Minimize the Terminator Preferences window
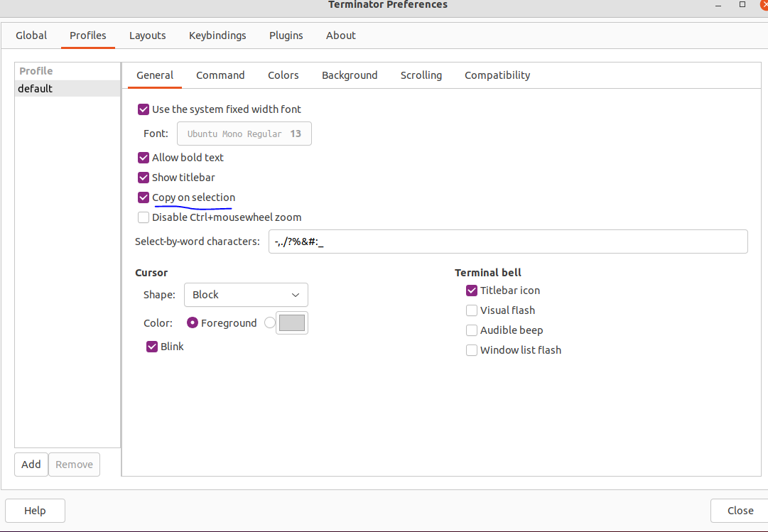Viewport: 768px width, 532px height. pyautogui.click(x=718, y=5)
